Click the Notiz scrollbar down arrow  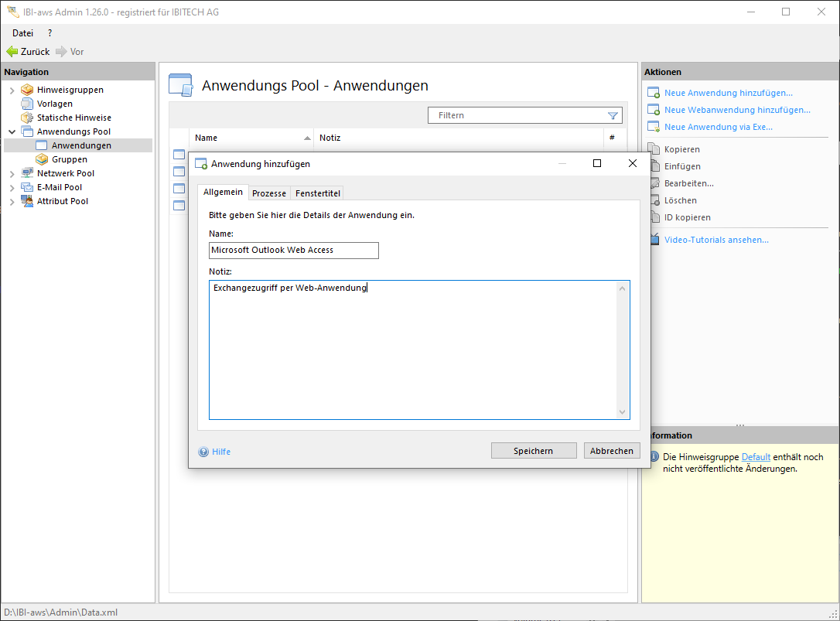coord(623,412)
